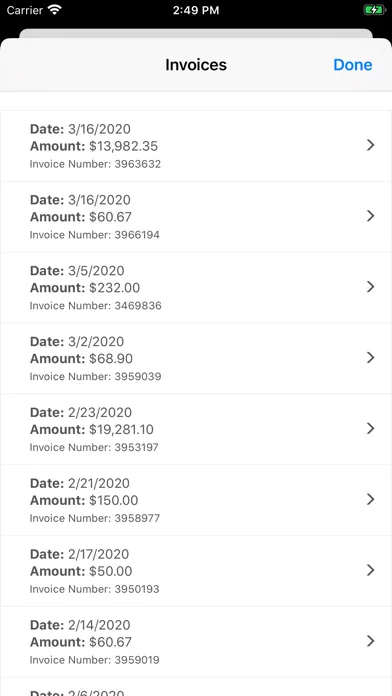Tap the partially visible 2/6/2020 invoice
The height and width of the screenshot is (696, 392).
pyautogui.click(x=196, y=687)
